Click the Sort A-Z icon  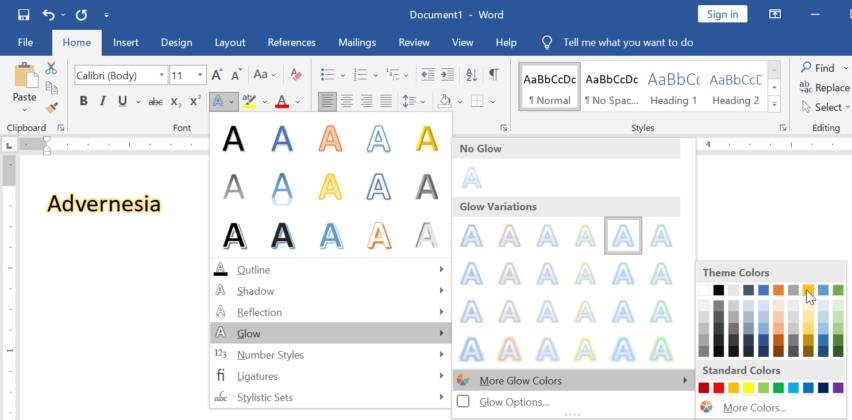coord(472,75)
